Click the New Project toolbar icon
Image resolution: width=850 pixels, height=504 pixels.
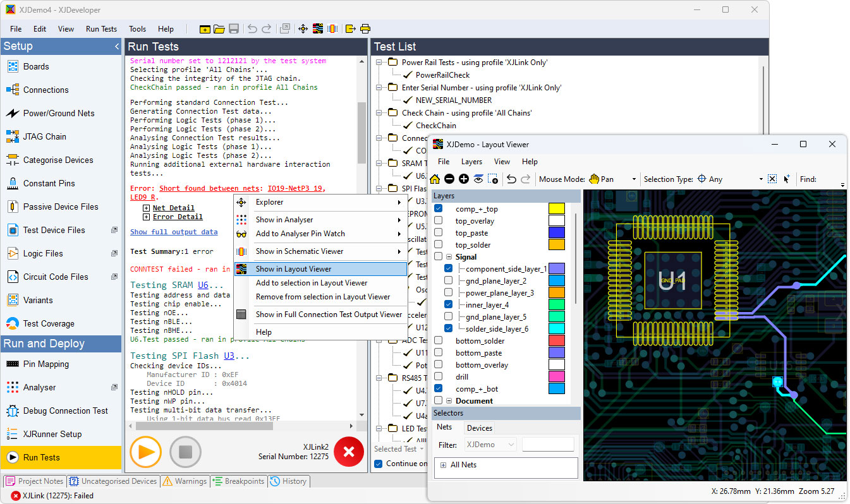pyautogui.click(x=205, y=29)
